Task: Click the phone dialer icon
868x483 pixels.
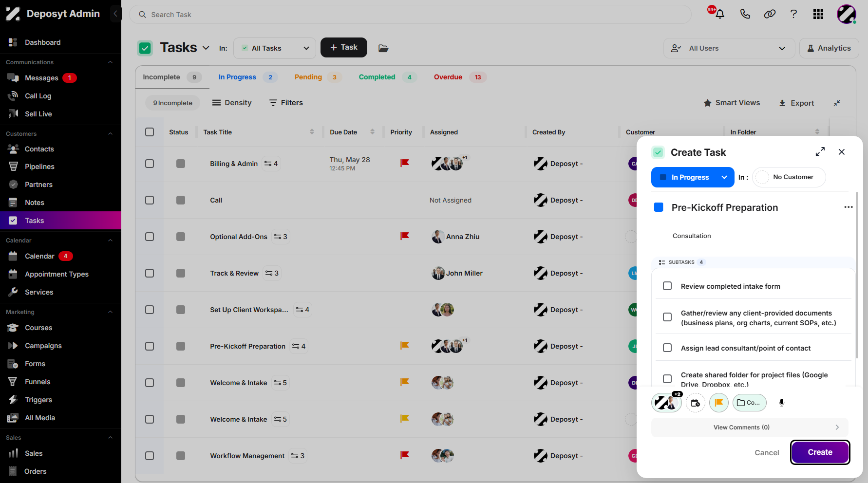Action: pyautogui.click(x=745, y=14)
